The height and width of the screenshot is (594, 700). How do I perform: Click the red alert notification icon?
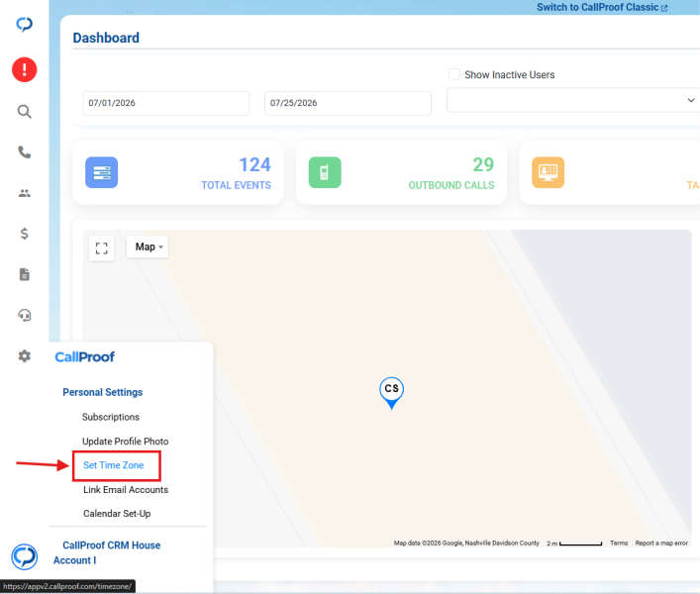click(x=24, y=69)
